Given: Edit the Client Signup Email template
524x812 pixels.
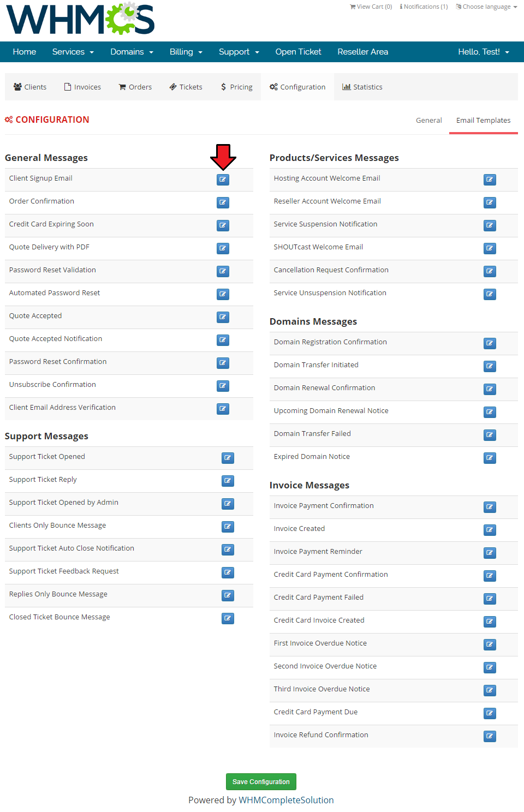Looking at the screenshot, I should pos(223,180).
